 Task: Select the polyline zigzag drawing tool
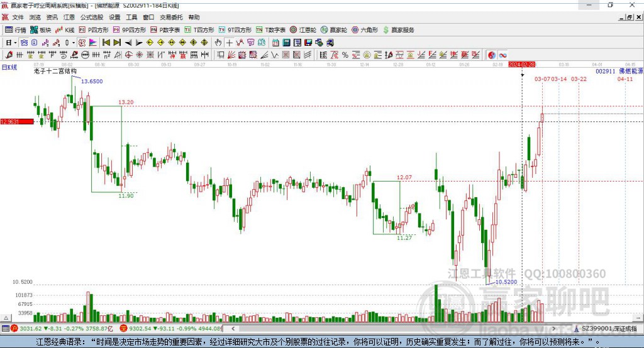(x=274, y=55)
